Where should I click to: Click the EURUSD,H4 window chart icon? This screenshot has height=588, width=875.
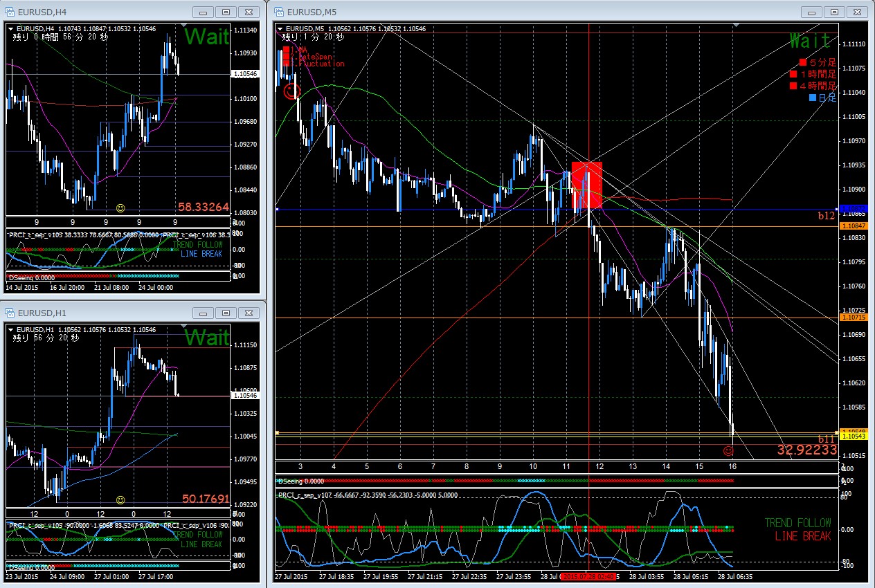[x=10, y=12]
